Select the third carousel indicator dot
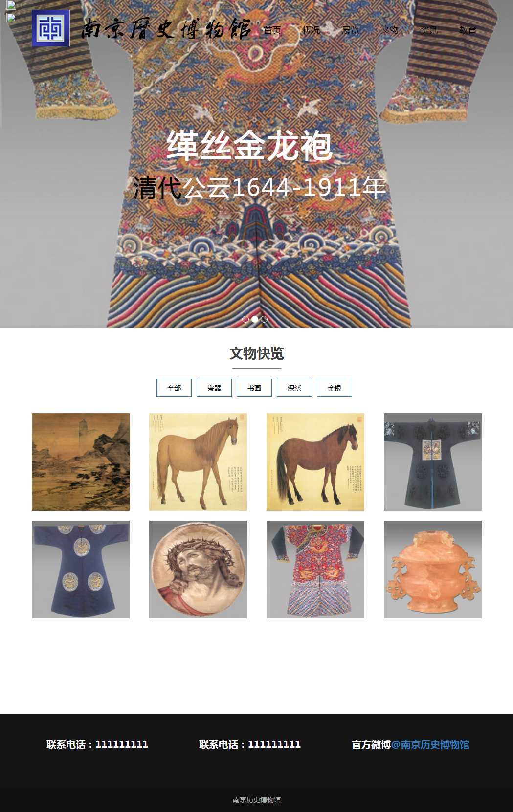 264,319
